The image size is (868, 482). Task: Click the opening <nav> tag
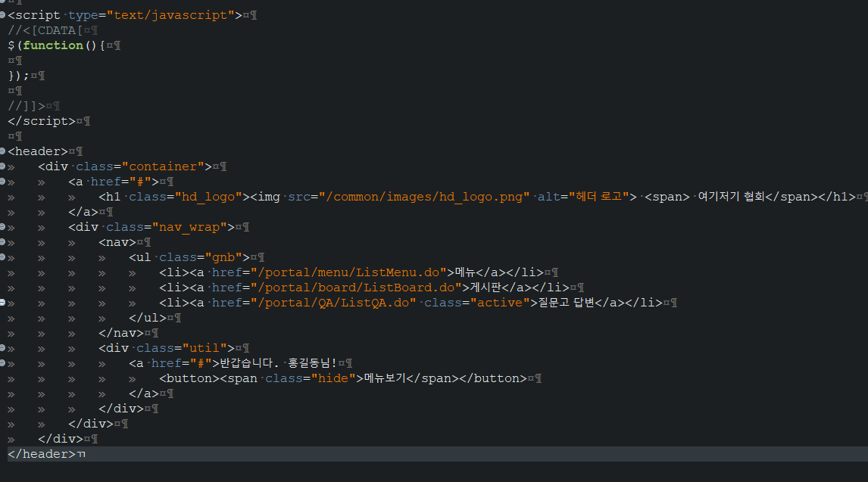tap(117, 242)
